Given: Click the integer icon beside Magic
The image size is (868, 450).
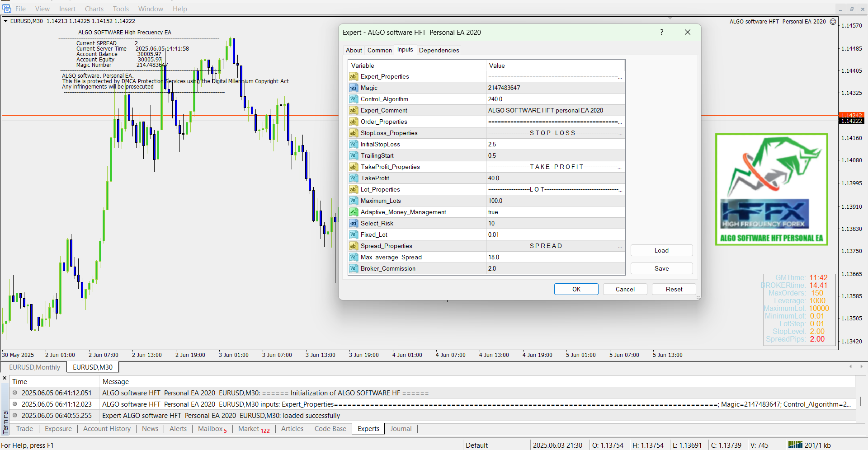Looking at the screenshot, I should [353, 88].
